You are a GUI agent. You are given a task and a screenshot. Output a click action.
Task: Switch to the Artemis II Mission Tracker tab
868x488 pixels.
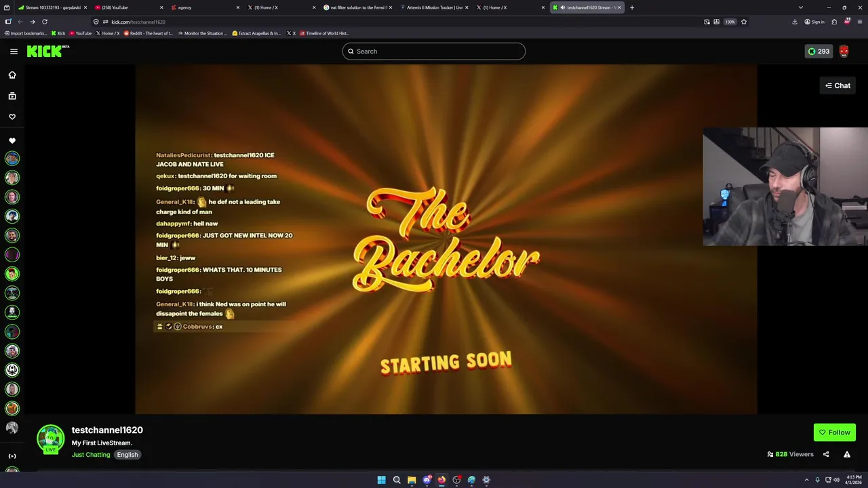434,7
